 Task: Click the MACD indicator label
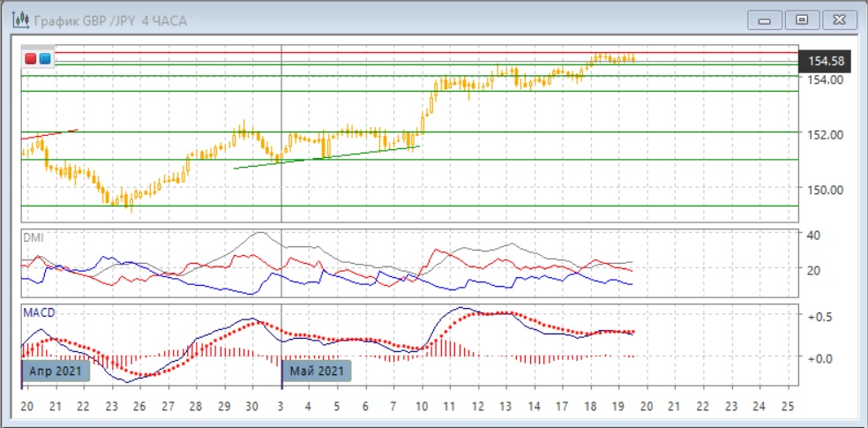point(39,312)
